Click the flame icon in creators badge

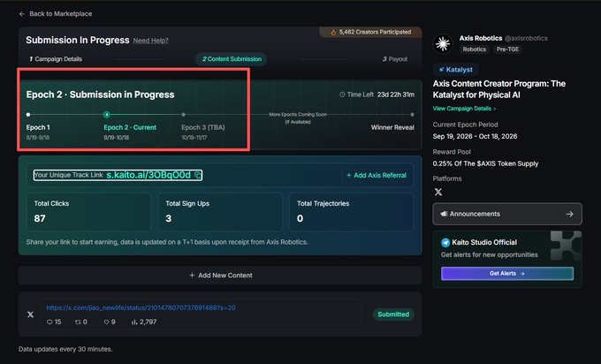coord(333,33)
